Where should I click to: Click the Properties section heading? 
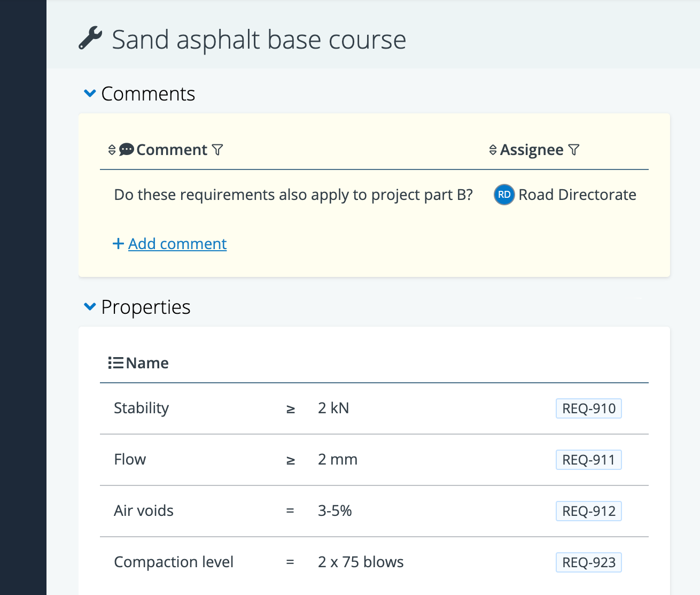tap(146, 307)
